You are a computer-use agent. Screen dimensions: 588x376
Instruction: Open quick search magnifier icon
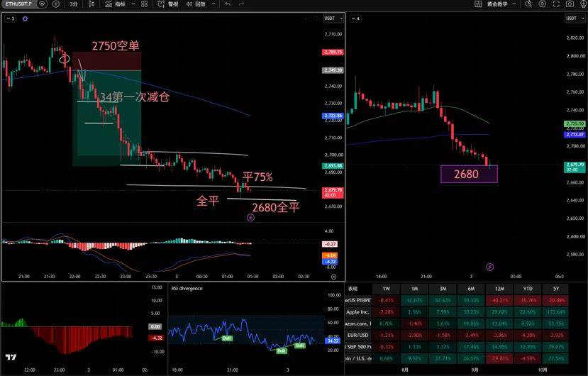click(x=528, y=4)
